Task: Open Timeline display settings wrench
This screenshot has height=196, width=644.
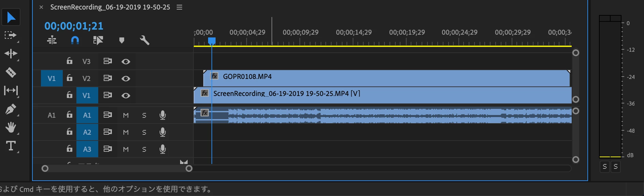Action: click(145, 40)
